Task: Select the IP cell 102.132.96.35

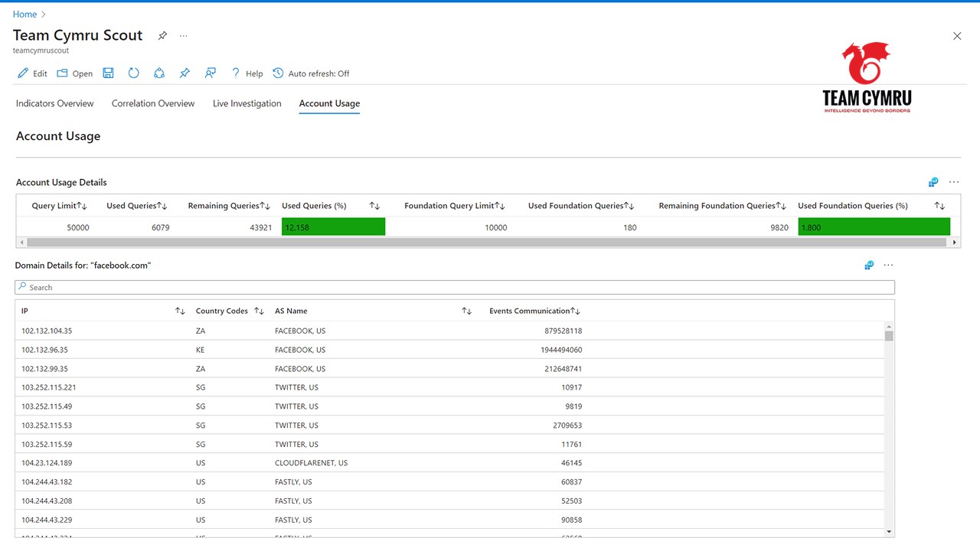Action: [x=44, y=350]
